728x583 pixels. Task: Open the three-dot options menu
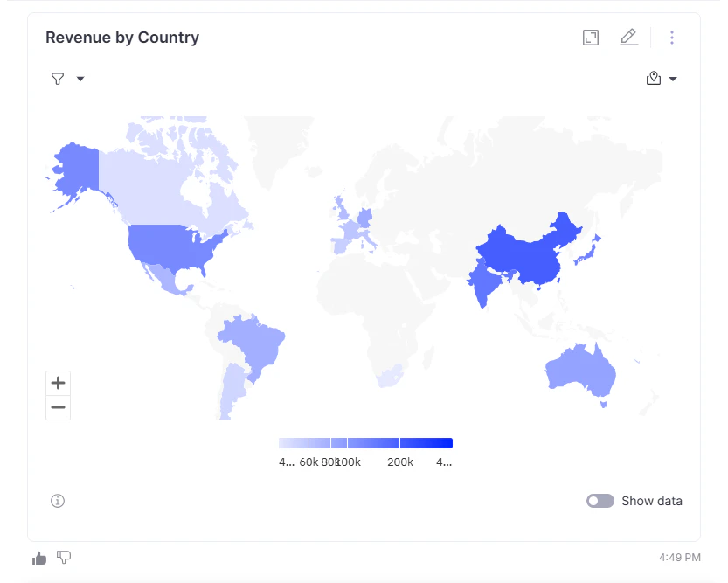pyautogui.click(x=672, y=37)
